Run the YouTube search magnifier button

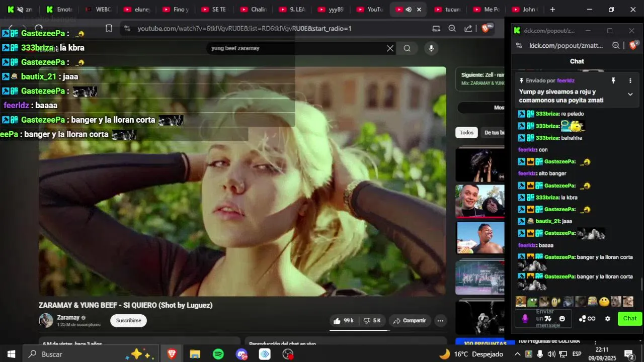[407, 48]
